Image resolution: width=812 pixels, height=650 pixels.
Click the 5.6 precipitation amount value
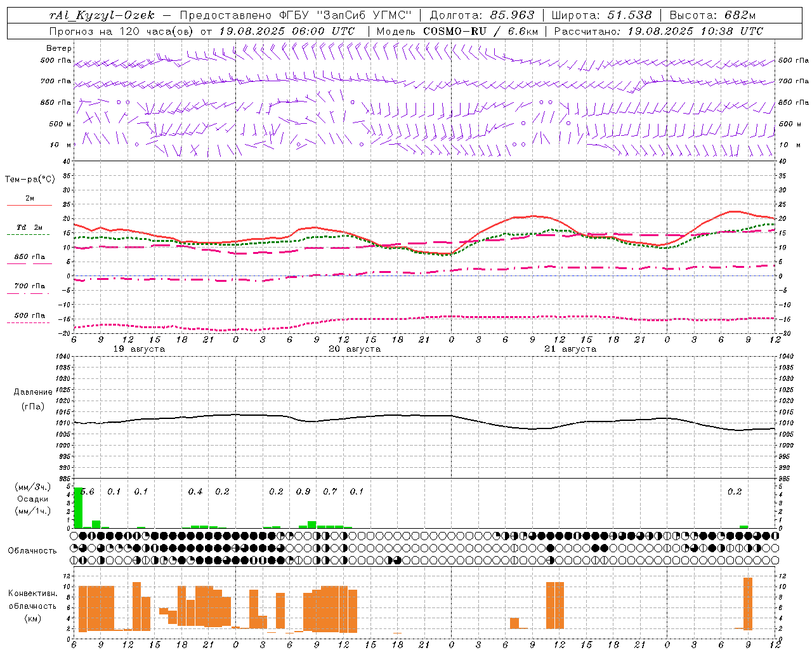point(88,492)
